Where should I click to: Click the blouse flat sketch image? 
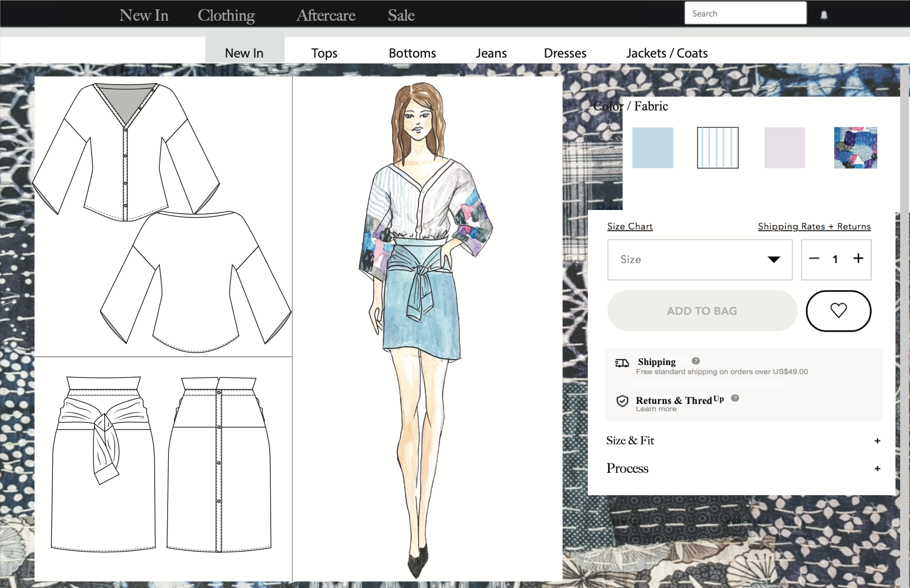pos(163,217)
